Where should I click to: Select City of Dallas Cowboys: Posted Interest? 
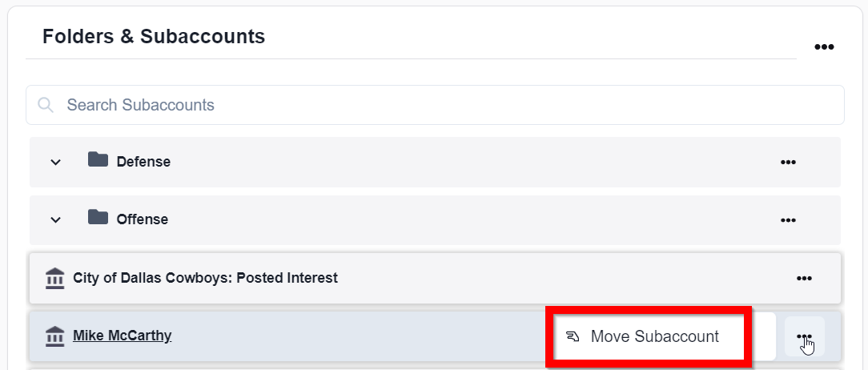205,278
